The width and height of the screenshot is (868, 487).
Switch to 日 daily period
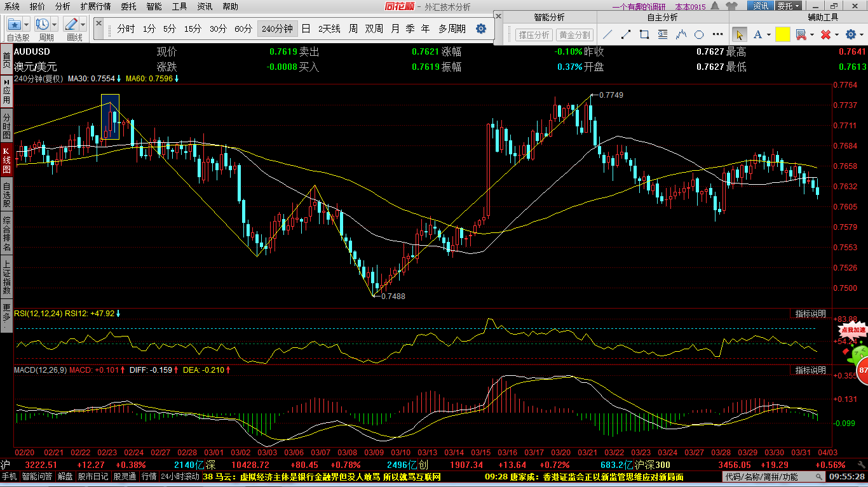point(306,29)
